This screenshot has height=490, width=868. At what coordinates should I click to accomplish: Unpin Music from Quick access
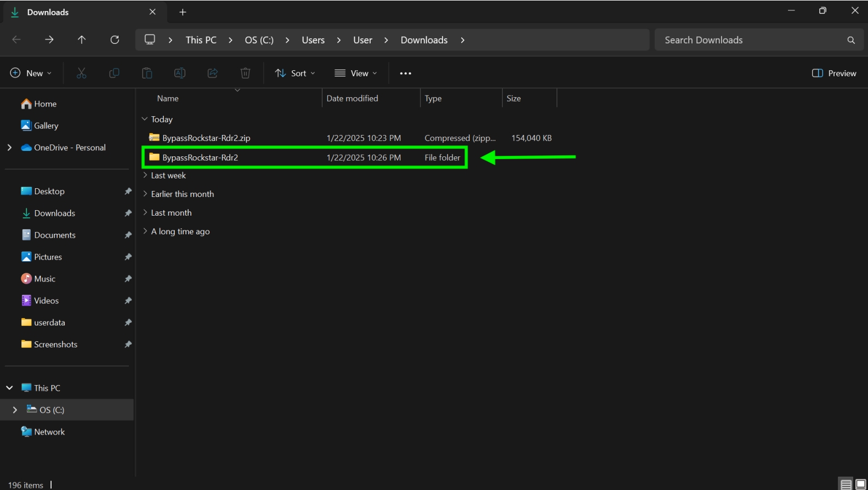128,279
